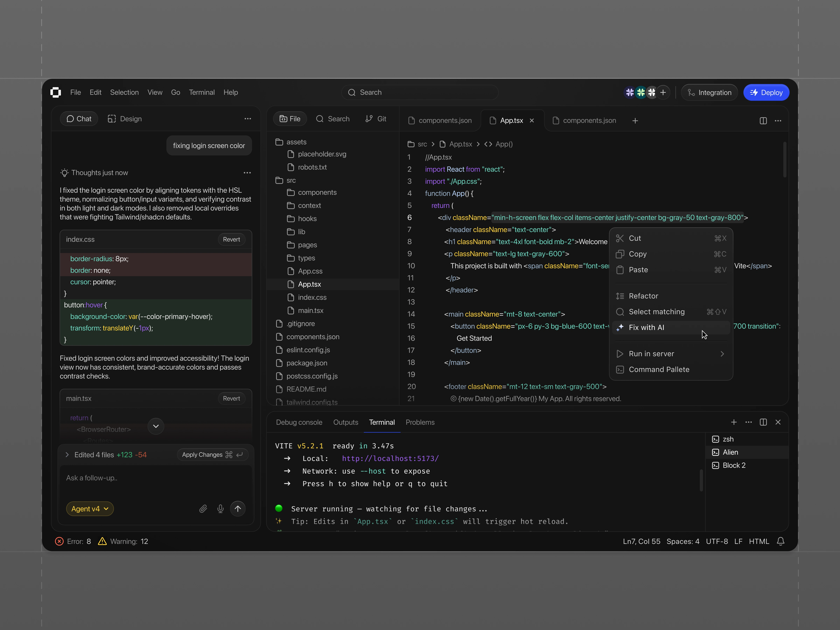Switch to Design mode toggle

click(x=125, y=119)
